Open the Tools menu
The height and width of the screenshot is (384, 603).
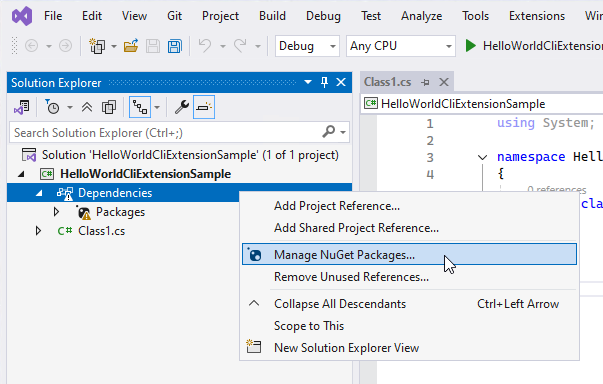click(x=475, y=16)
